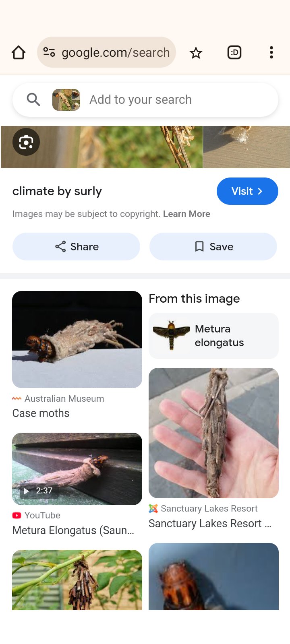Open the tab switcher icon
The image size is (290, 644).
[x=234, y=52]
